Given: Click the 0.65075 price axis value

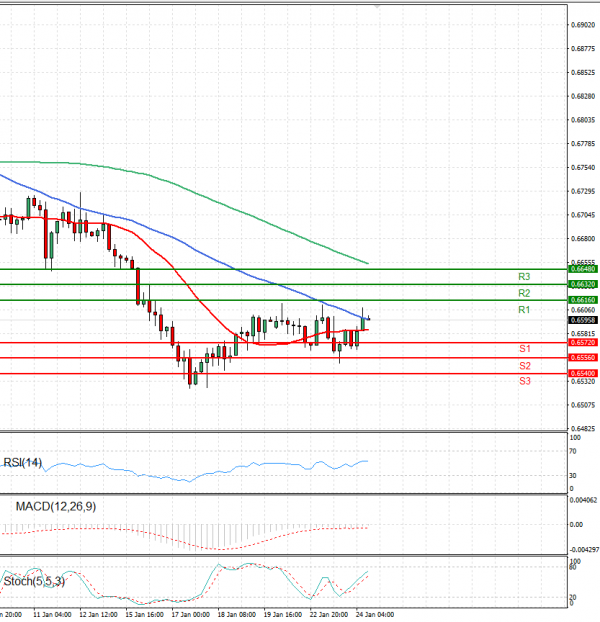Looking at the screenshot, I should tap(583, 405).
